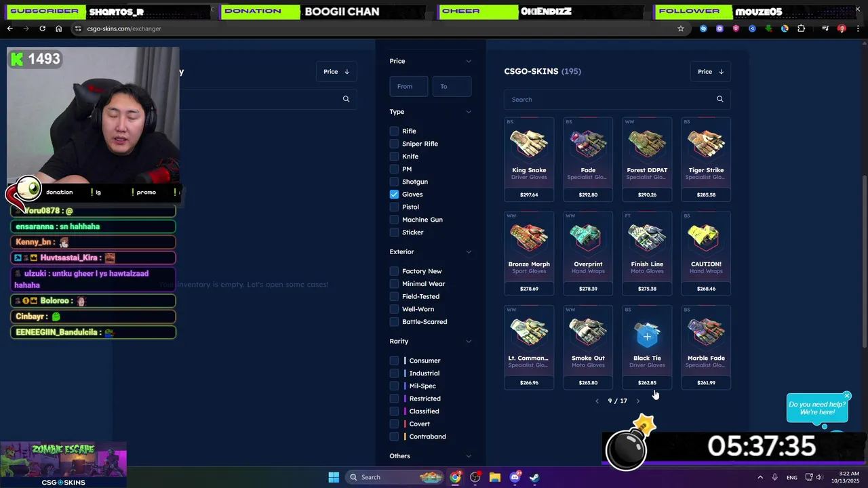The width and height of the screenshot is (868, 488).
Task: Click the search magnifier in inventory panel
Action: pos(346,99)
